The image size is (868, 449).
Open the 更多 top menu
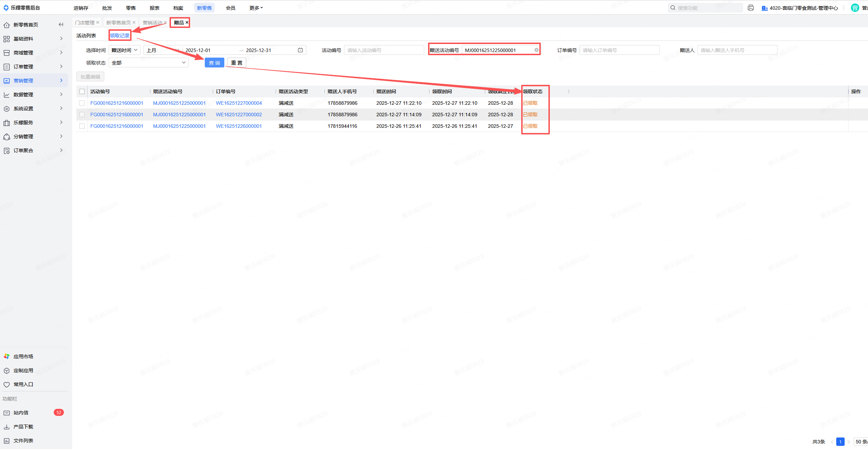(x=256, y=8)
